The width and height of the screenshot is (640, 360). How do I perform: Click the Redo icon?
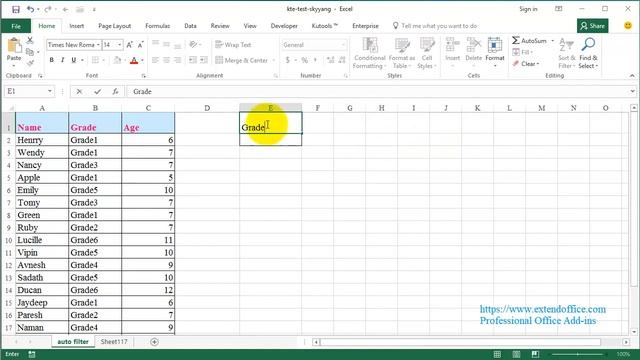pos(47,9)
